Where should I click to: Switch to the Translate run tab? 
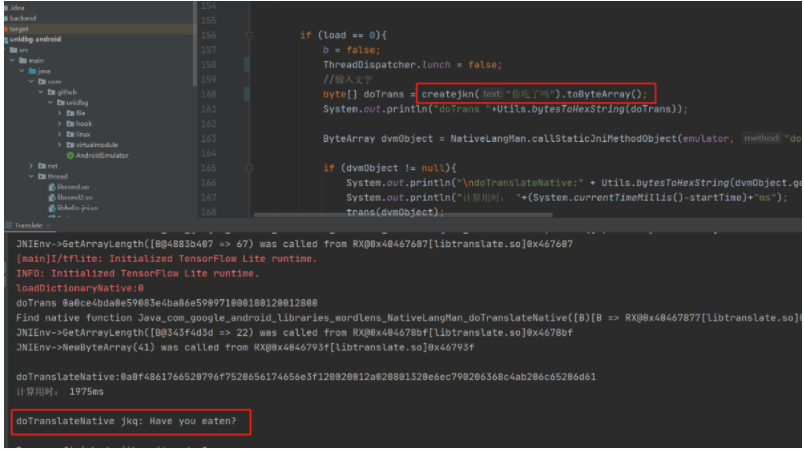coord(28,226)
